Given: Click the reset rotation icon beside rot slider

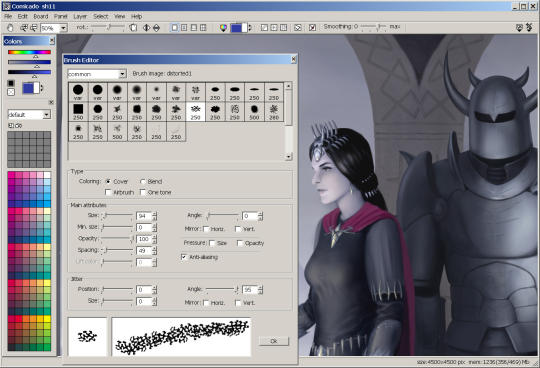Looking at the screenshot, I should [x=133, y=28].
